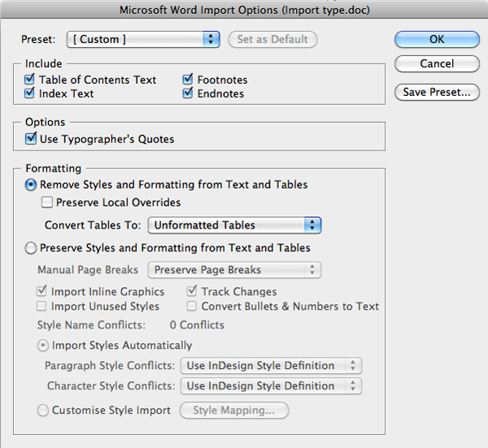Click the Style Mapping button
This screenshot has height=448, width=488.
click(x=234, y=411)
